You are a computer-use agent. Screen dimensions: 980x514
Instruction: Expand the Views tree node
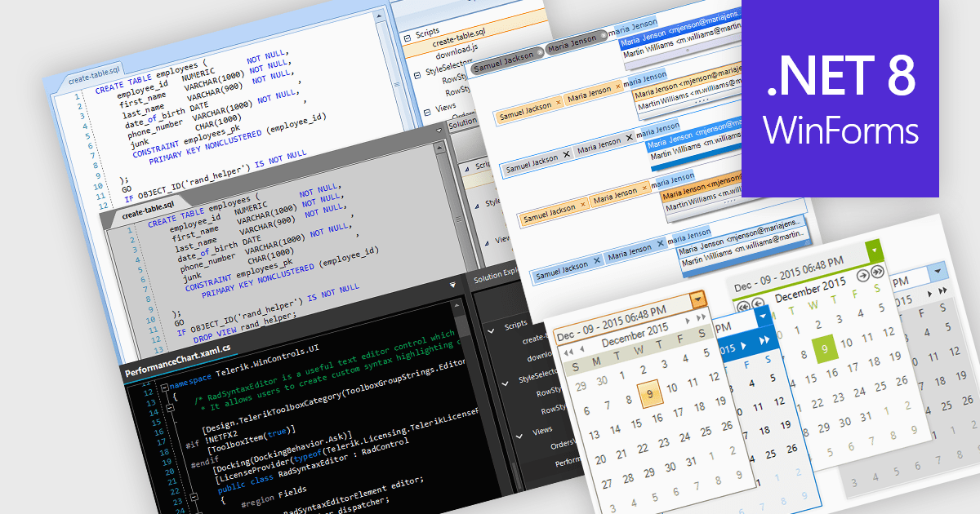tap(519, 436)
